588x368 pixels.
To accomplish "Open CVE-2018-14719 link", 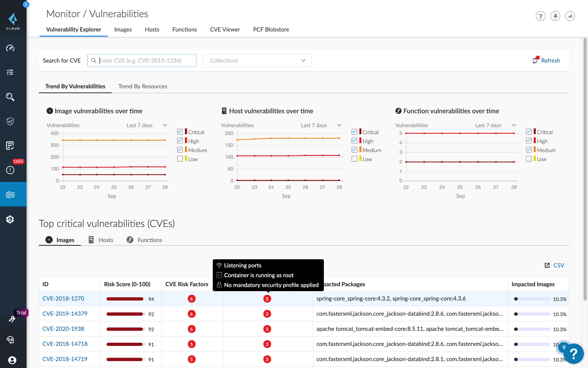I will tap(65, 359).
